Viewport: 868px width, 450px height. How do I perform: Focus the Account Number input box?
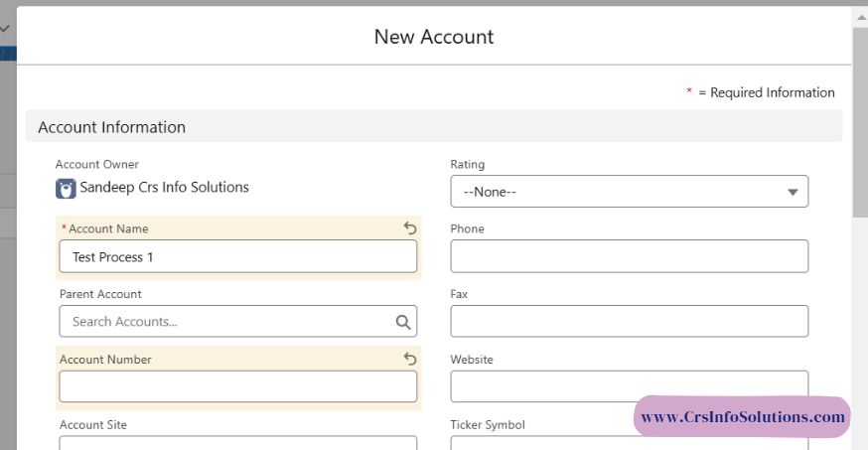[x=237, y=386]
